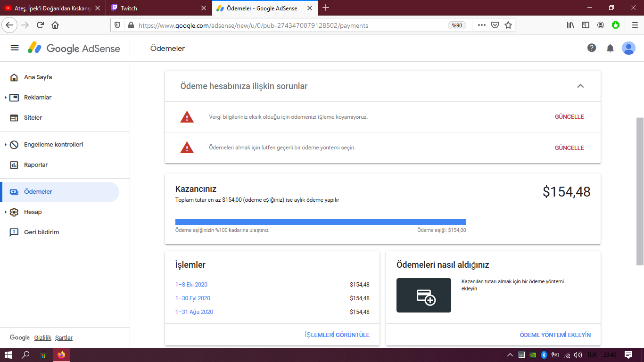Click the Help question mark icon
This screenshot has width=644, height=362.
click(592, 48)
